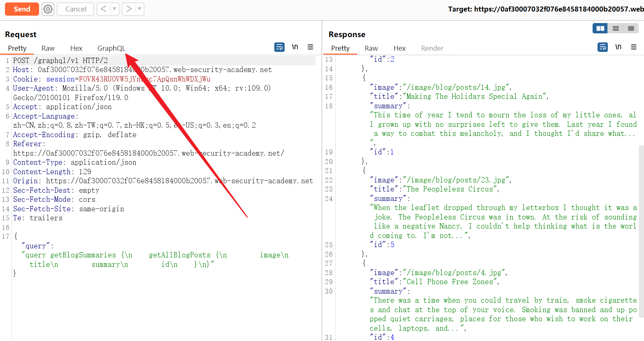Switch to side-by-side panel layout
This screenshot has height=341, width=644.
click(600, 28)
